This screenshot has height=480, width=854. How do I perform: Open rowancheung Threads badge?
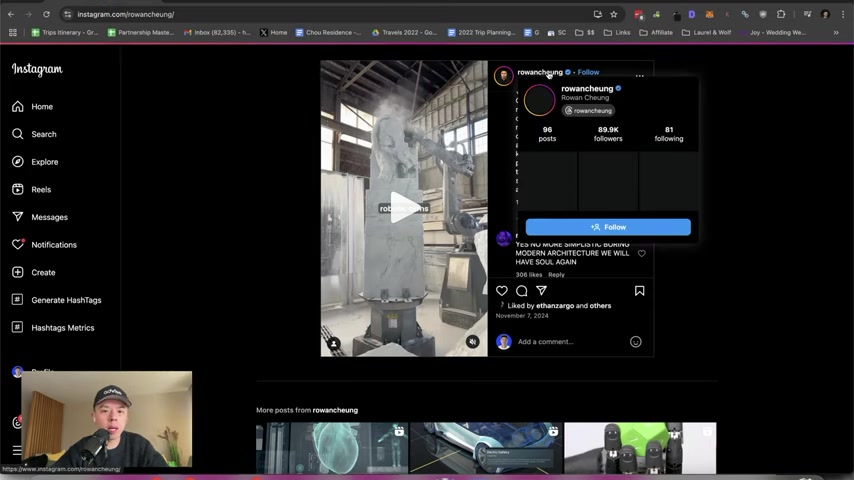588,111
